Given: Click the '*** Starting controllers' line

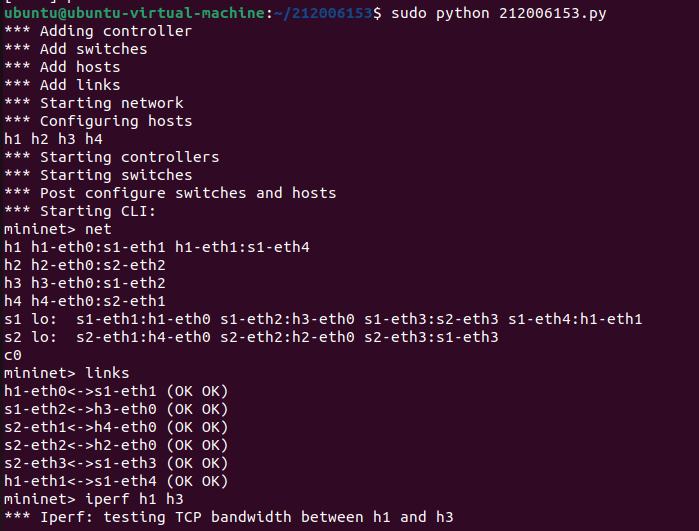Looking at the screenshot, I should click(x=111, y=157).
